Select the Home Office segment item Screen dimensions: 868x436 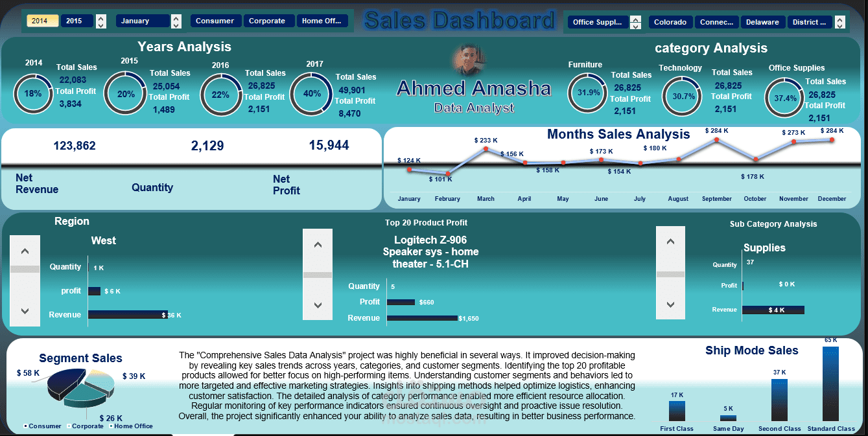point(322,20)
